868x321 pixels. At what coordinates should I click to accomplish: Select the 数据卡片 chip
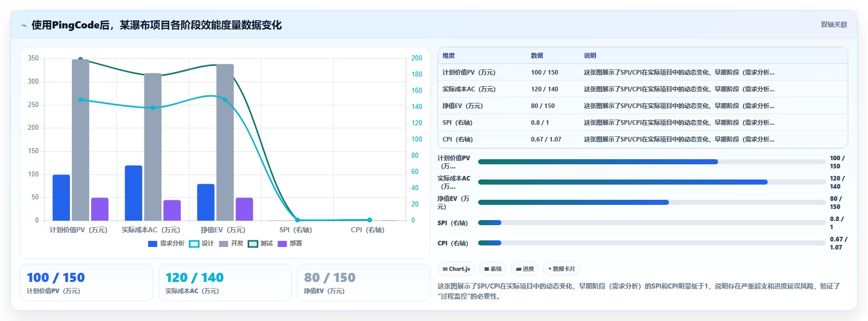[x=562, y=269]
